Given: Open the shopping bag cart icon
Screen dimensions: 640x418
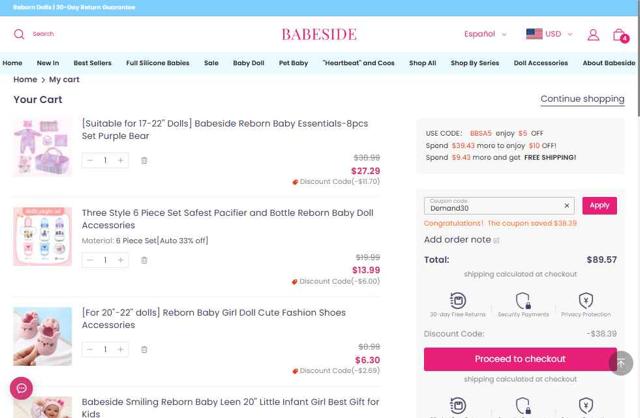Looking at the screenshot, I should [x=620, y=35].
